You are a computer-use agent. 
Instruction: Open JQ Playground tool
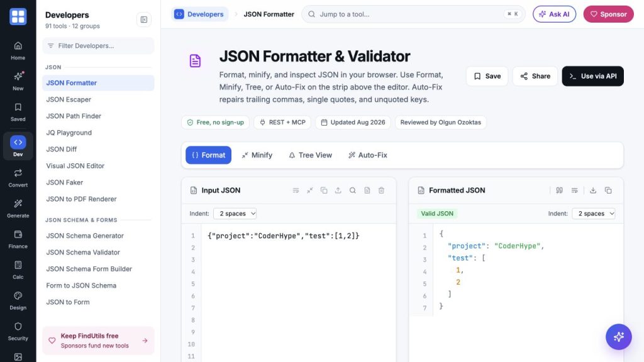click(x=98, y=133)
